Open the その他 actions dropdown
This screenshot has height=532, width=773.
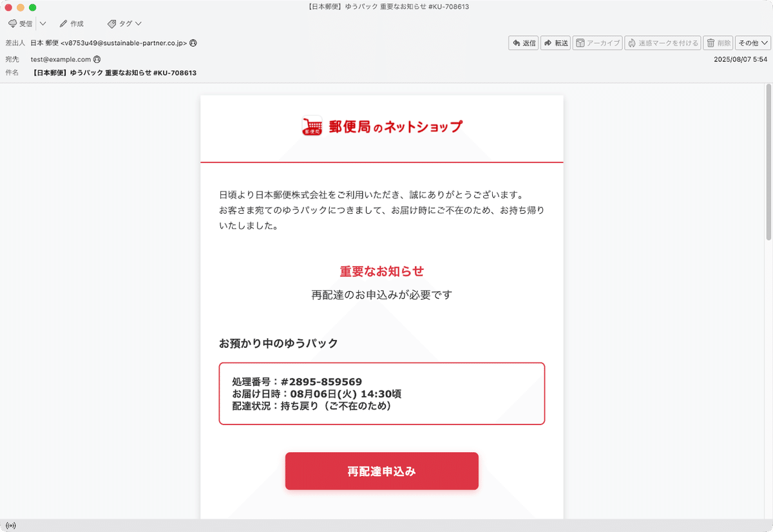pyautogui.click(x=751, y=43)
